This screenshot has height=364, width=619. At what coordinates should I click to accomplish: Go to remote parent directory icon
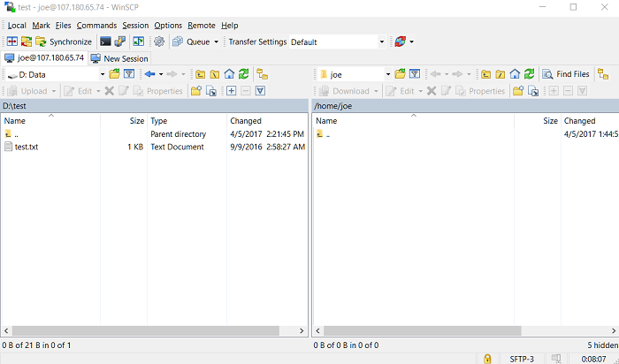coord(486,74)
